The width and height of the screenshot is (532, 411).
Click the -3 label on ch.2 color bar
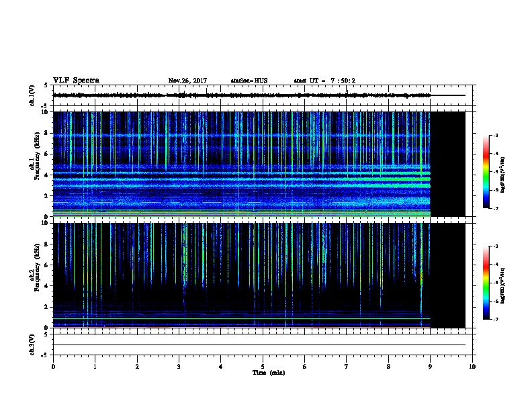click(495, 246)
